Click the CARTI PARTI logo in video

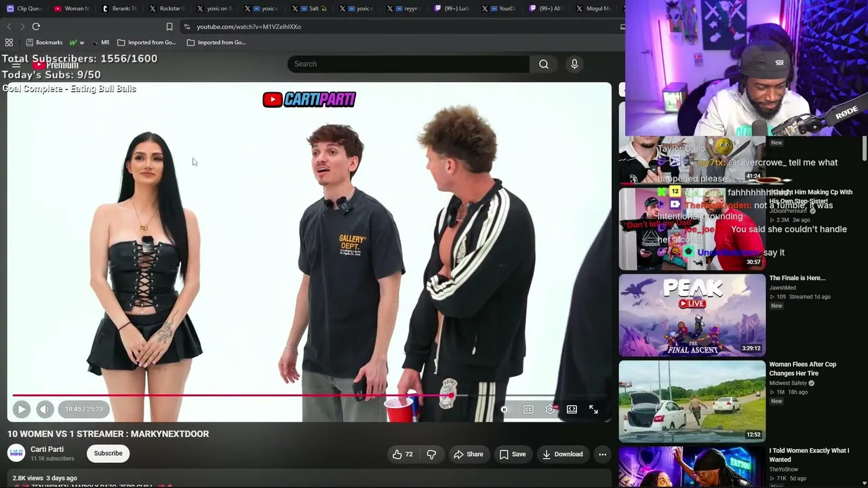tap(309, 100)
